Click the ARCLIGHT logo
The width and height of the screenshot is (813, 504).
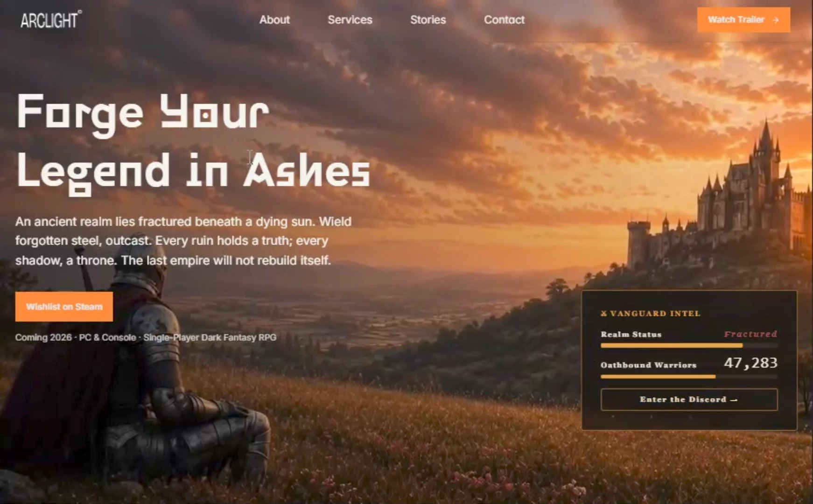pos(51,20)
